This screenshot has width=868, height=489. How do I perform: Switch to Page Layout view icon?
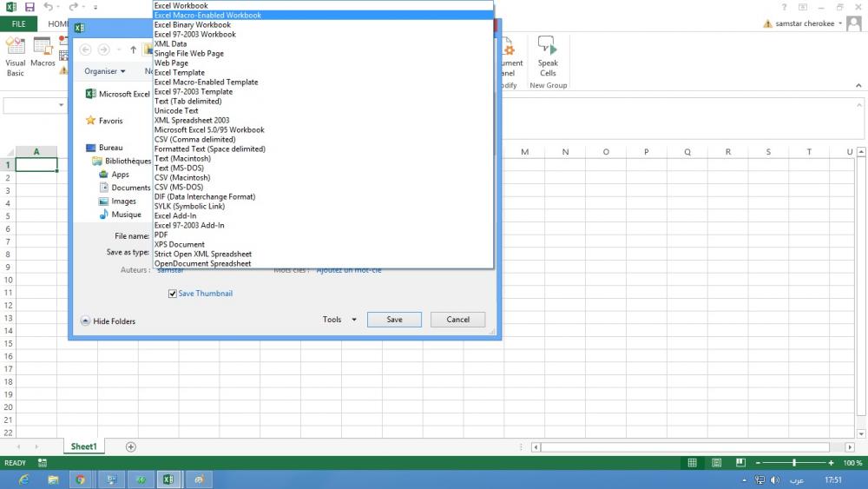click(x=716, y=462)
